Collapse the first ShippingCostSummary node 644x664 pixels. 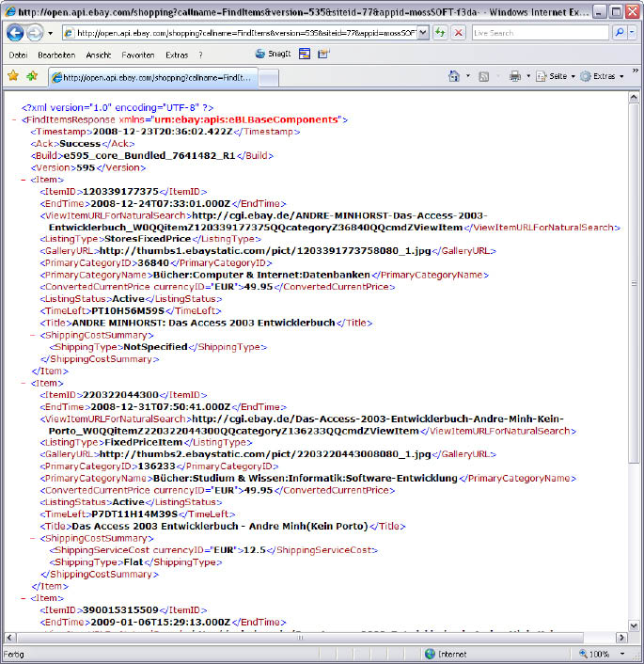(33, 335)
